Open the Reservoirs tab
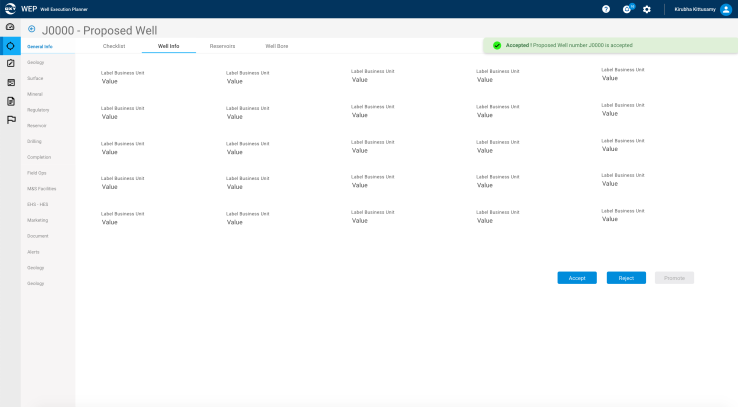738x407 pixels. point(222,46)
